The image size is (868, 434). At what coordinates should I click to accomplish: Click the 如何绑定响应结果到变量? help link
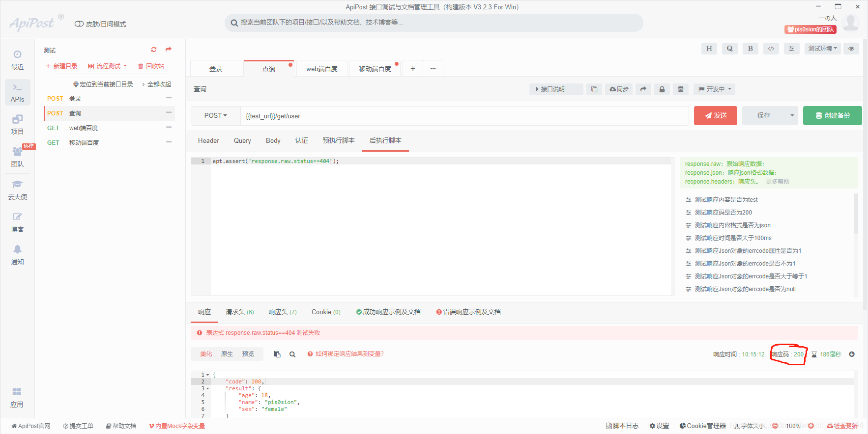[346, 354]
